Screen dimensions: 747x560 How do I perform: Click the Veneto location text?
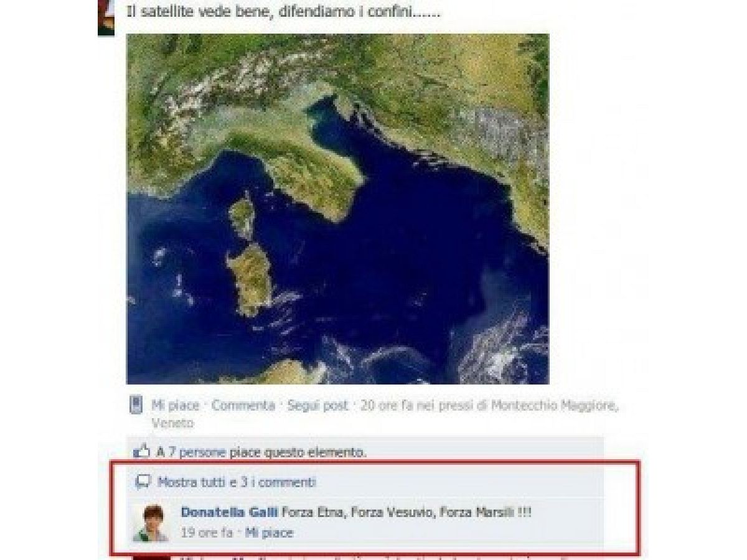[172, 423]
